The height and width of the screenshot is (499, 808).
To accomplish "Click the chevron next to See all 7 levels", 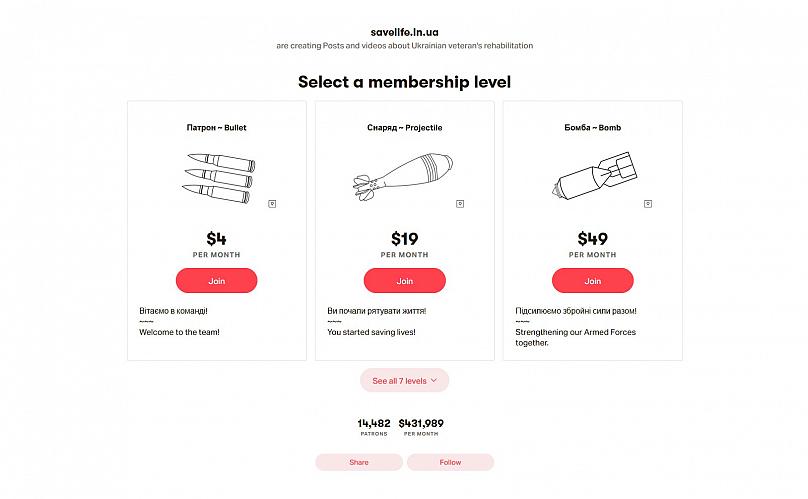I will [434, 380].
